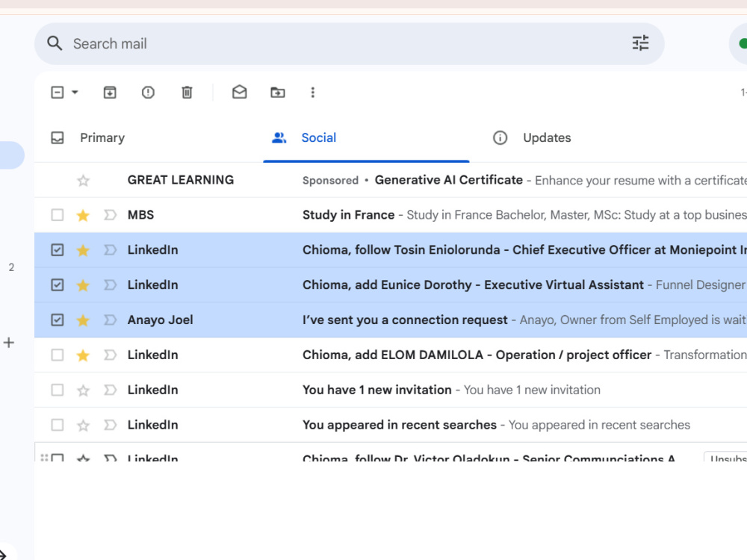
Task: Open 'I've sent you a connection request' email
Action: point(405,320)
